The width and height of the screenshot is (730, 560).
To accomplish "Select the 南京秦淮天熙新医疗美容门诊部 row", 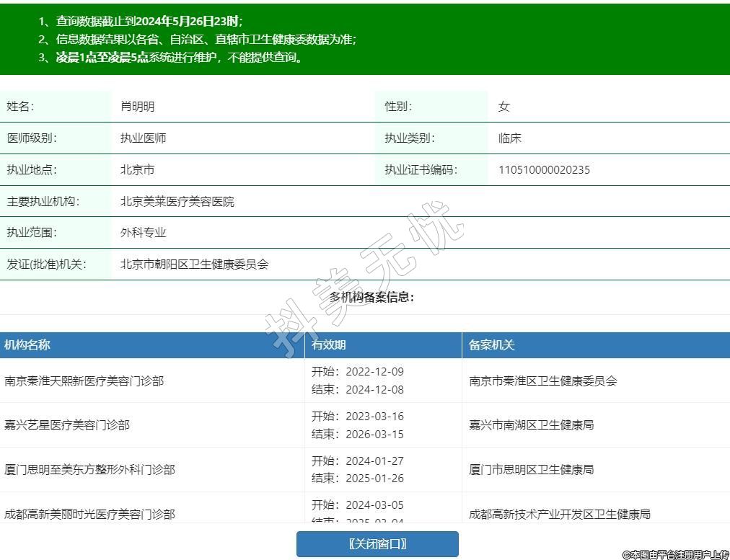I will coord(84,381).
